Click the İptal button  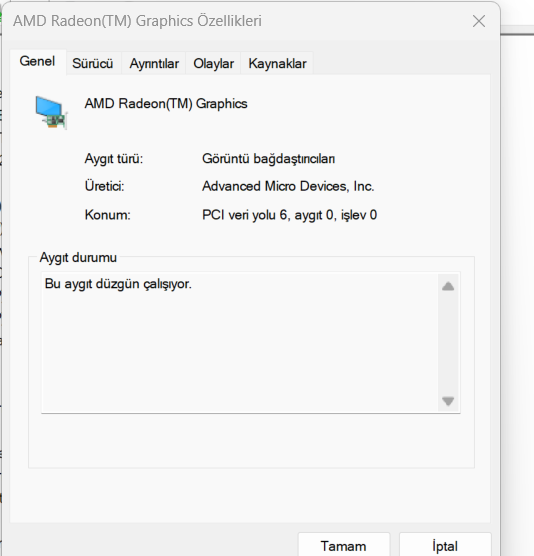coord(445,545)
